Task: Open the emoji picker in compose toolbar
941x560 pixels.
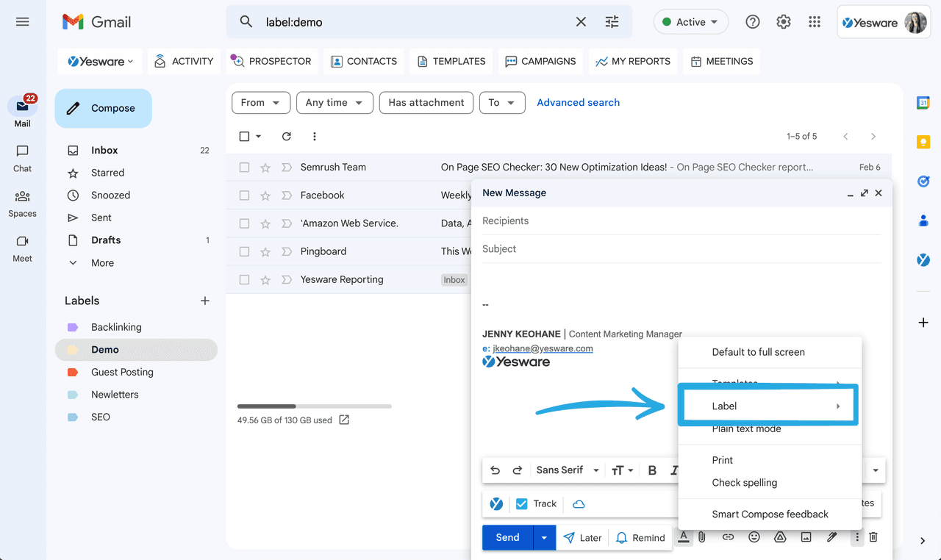Action: click(754, 537)
